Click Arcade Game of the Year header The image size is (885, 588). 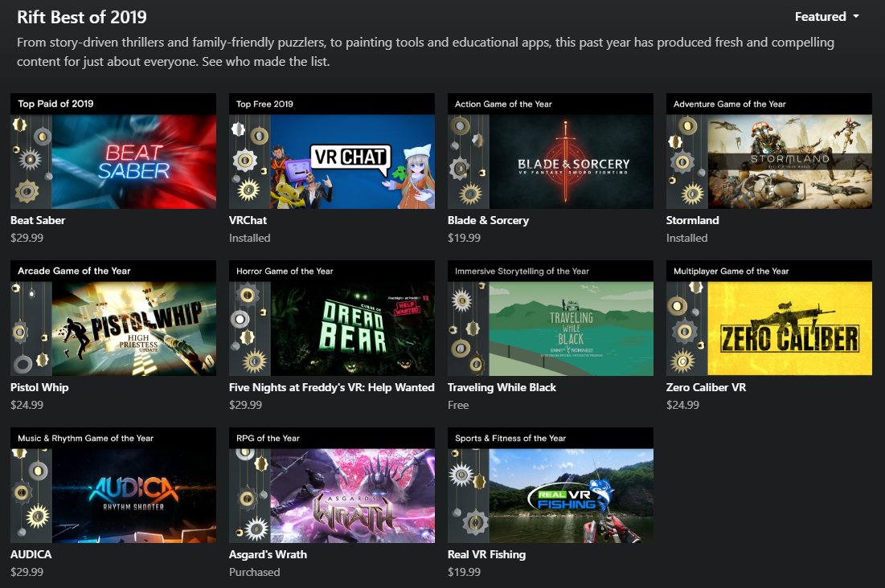74,271
